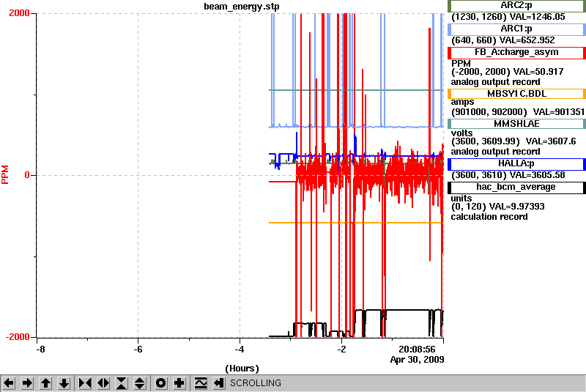Viewport: 586px width, 392px height.
Task: Click the Apr 30, 2009 date label
Action: [x=417, y=360]
